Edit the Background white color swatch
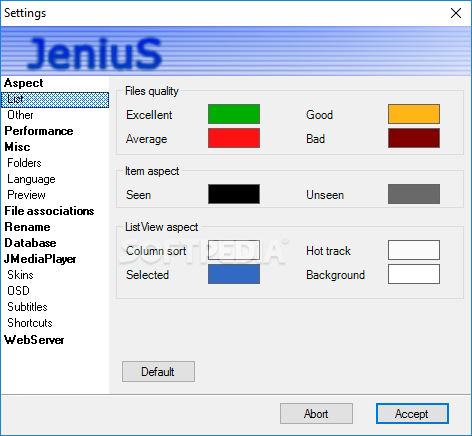 tap(414, 274)
